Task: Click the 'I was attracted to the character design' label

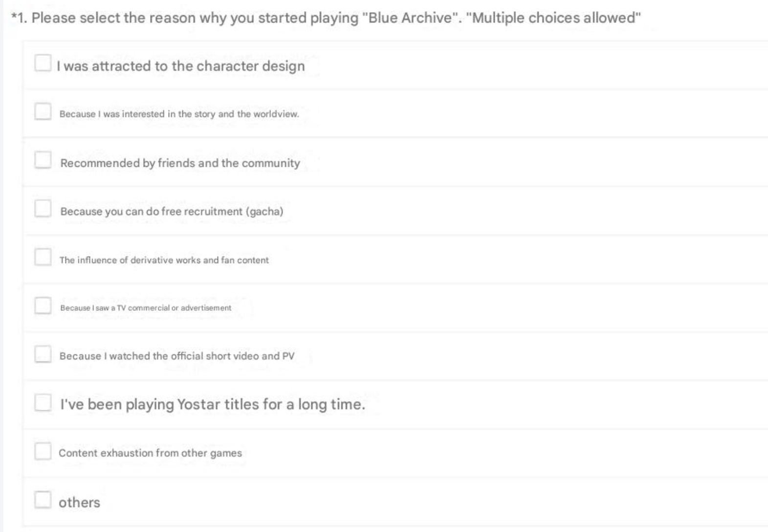Action: coord(180,66)
